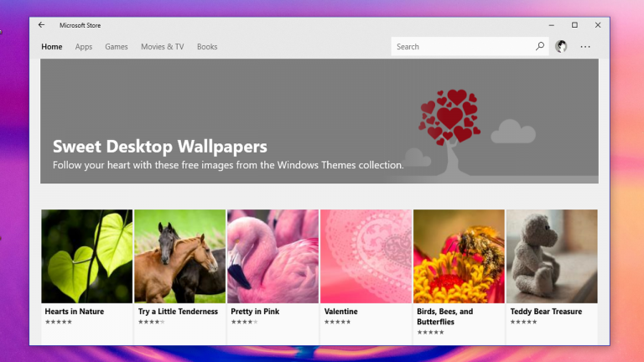The height and width of the screenshot is (362, 644).
Task: Click Birds, Bees, and Butterflies title
Action: click(444, 317)
